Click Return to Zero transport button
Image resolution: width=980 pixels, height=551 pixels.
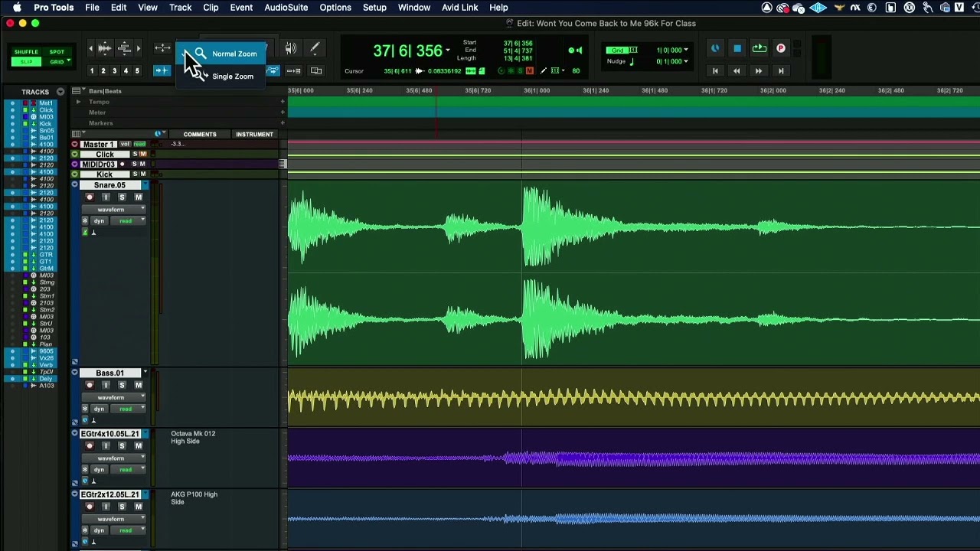point(715,71)
